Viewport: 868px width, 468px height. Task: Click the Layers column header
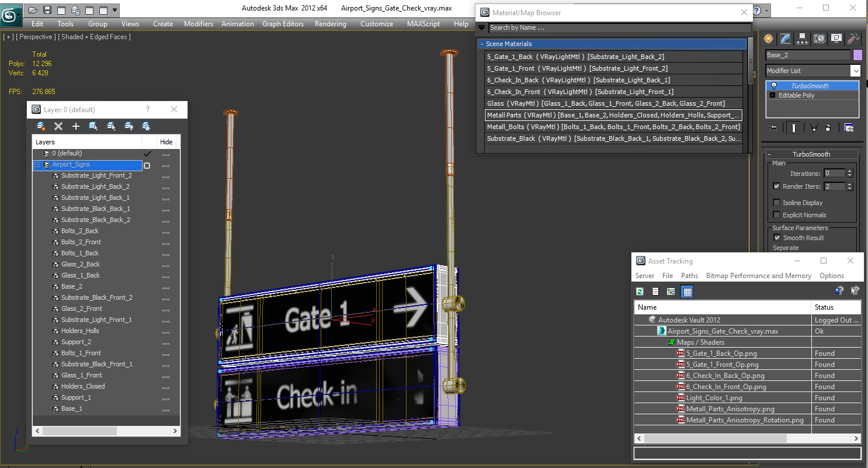coord(87,142)
